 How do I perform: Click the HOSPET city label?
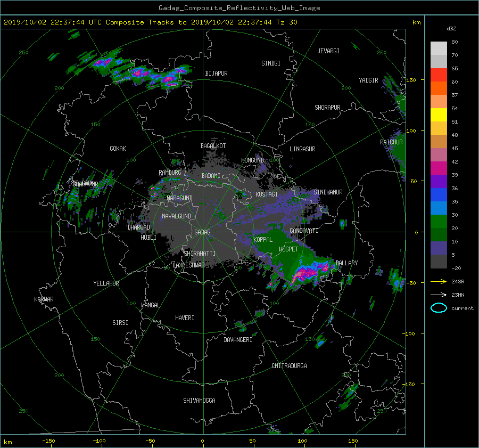288,249
